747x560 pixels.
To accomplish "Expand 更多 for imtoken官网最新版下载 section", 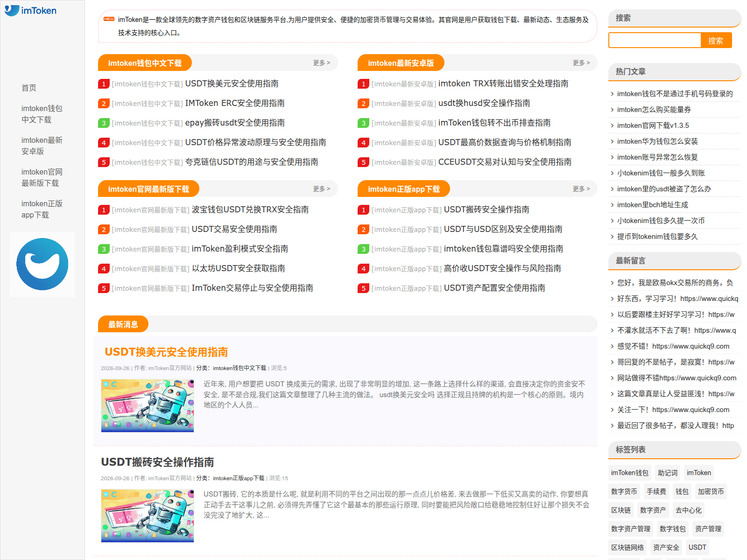I will [322, 189].
